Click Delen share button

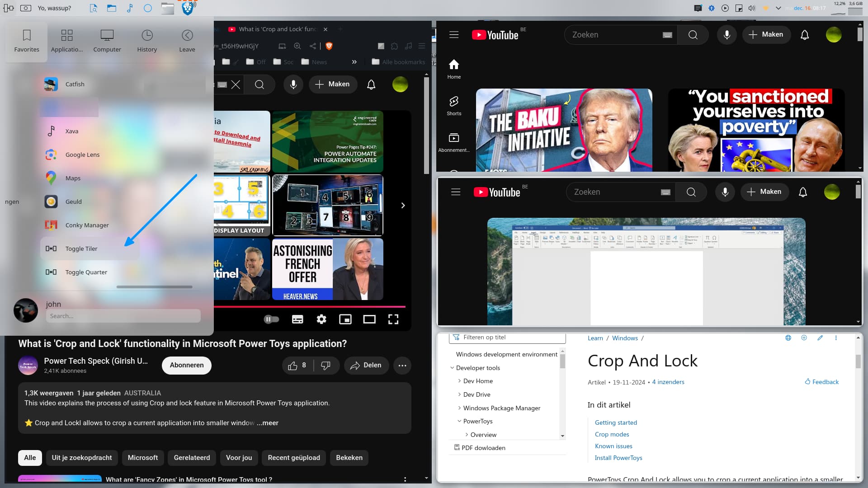tap(366, 365)
